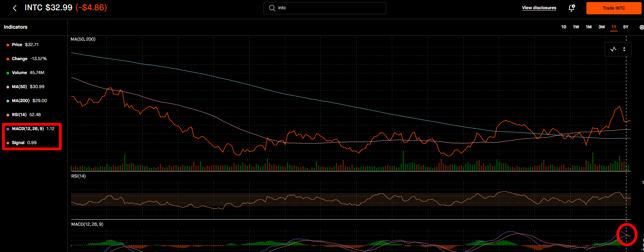This screenshot has height=252, width=644.
Task: Click the (-$4.86) price change text
Action: pyautogui.click(x=91, y=8)
